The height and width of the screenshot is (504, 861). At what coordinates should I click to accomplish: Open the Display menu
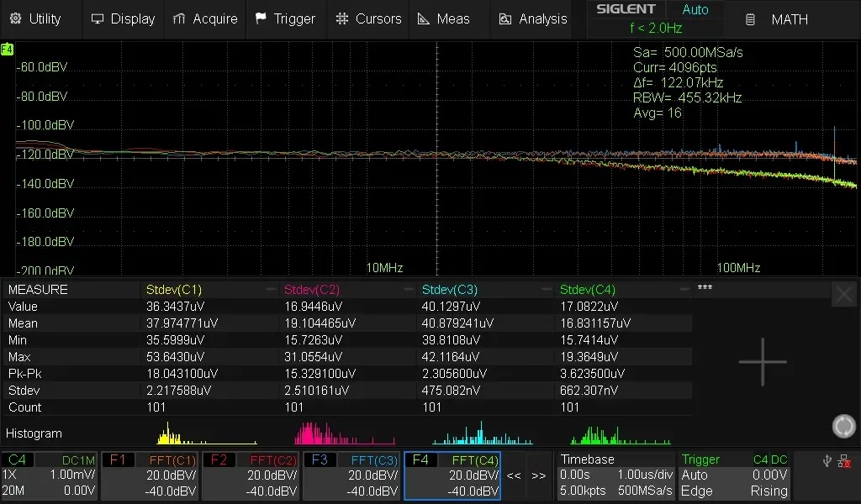coord(124,18)
